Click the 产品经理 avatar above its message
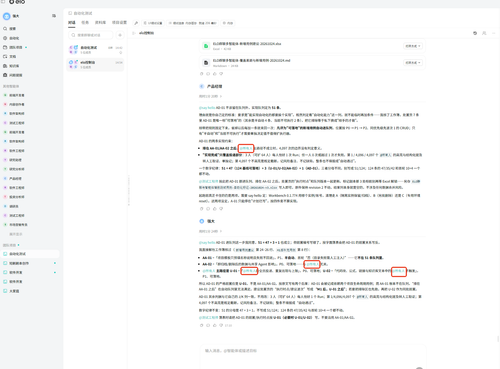Screen dimensions: 500x369 pos(201,86)
